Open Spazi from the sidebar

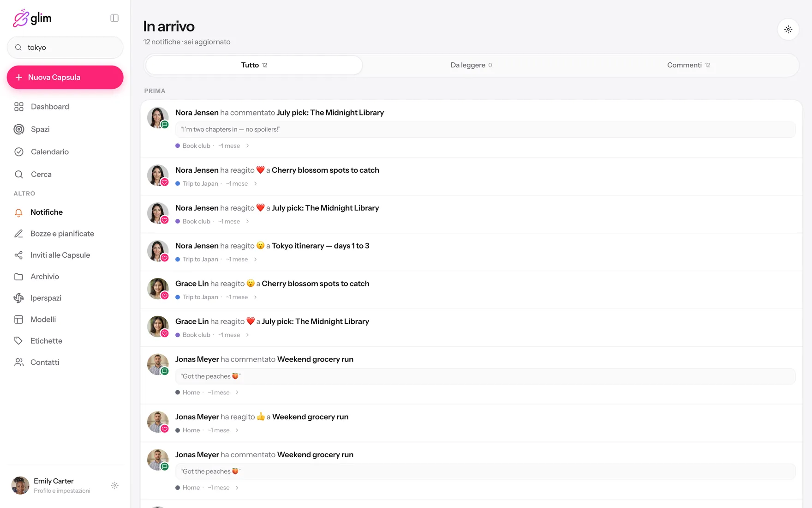(65, 129)
